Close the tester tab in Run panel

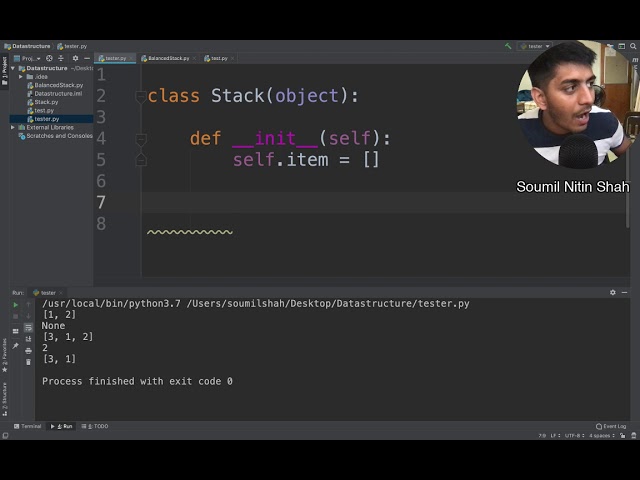click(61, 293)
